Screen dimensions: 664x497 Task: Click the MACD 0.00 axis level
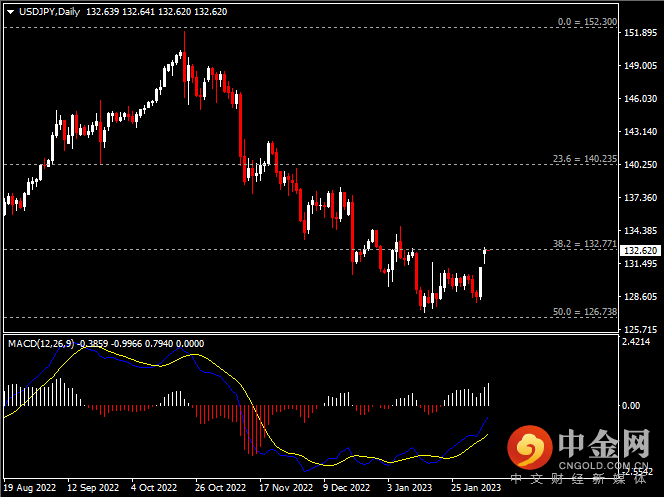point(632,406)
